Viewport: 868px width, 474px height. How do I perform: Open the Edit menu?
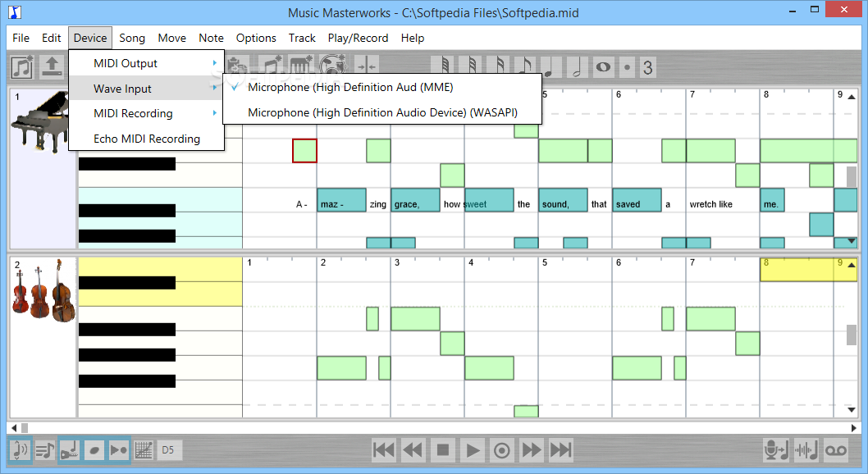(52, 39)
